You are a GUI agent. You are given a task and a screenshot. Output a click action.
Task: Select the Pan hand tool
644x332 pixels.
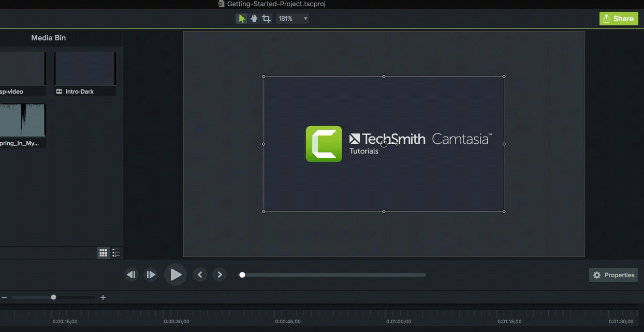254,19
